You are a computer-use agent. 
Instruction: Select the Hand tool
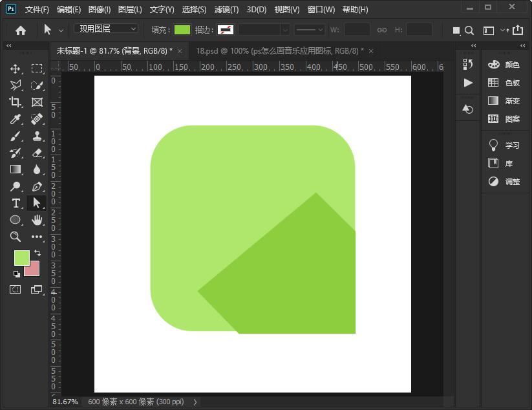(37, 220)
